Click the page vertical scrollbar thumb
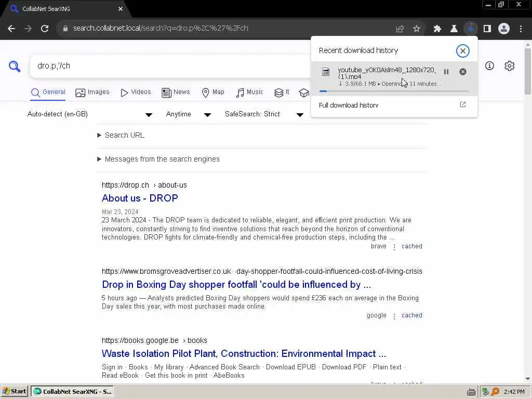The image size is (532, 399). pyautogui.click(x=528, y=71)
